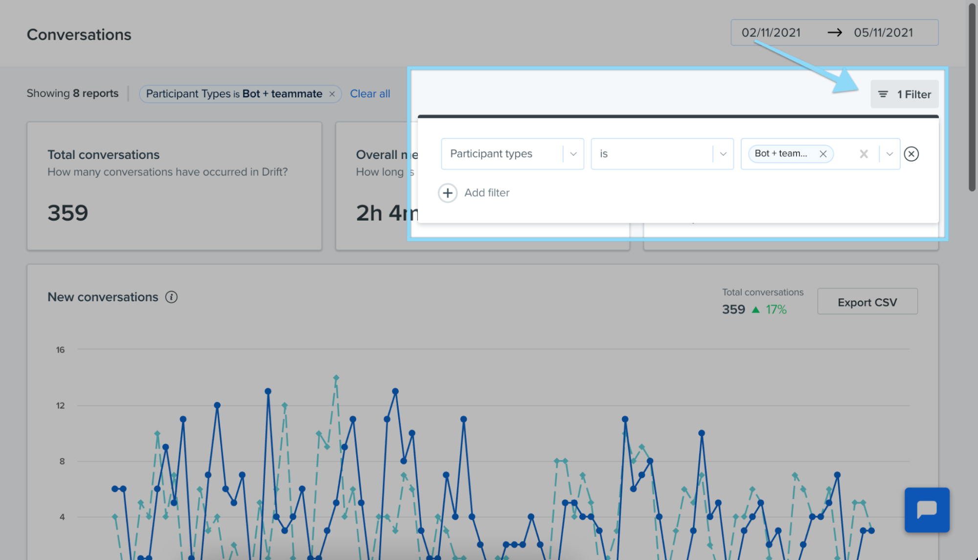This screenshot has height=560, width=978.
Task: Click the filter lines icon in the 1 Filter button
Action: pyautogui.click(x=883, y=94)
